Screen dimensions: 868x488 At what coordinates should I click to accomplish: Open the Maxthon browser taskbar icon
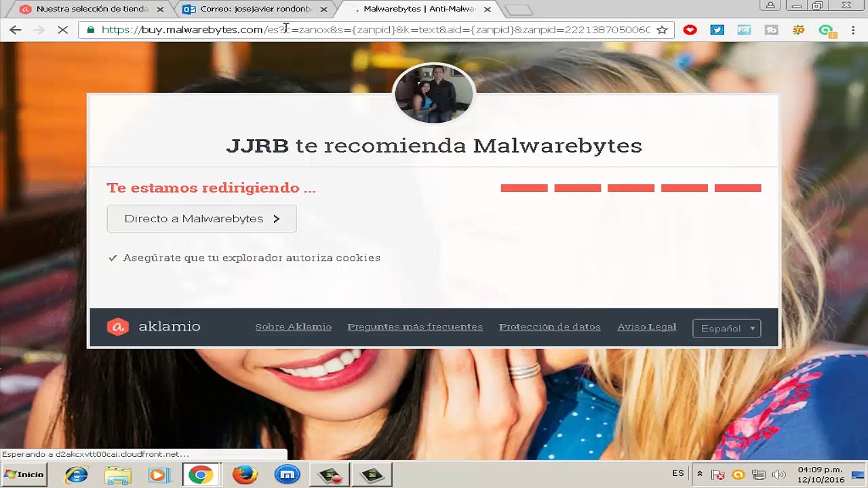pos(288,474)
